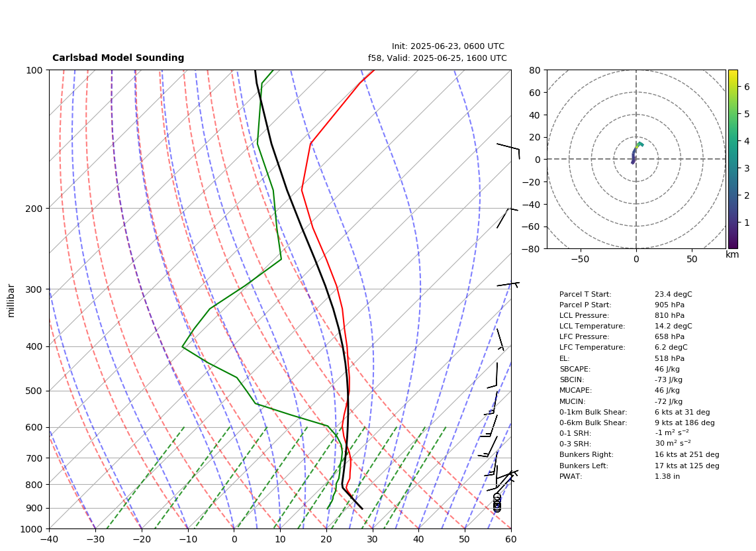This screenshot has width=756, height=551.
Task: Click the "14.2 degC" value
Action: [x=673, y=326]
